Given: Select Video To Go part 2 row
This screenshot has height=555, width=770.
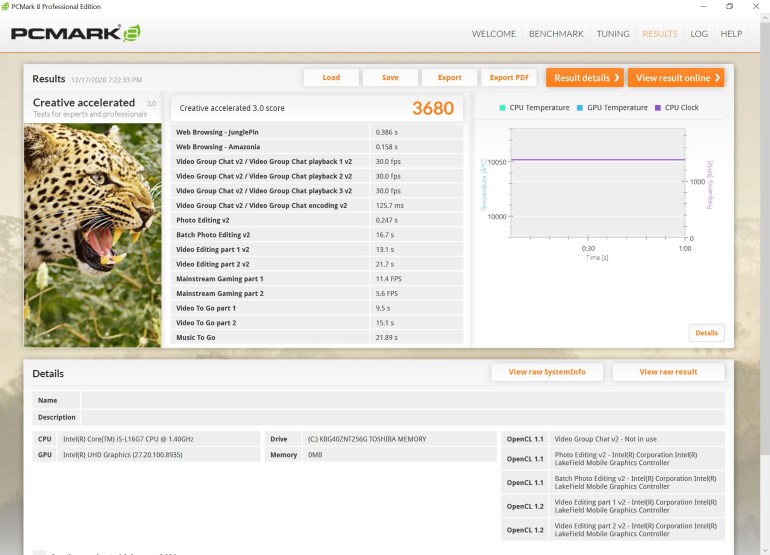Looking at the screenshot, I should 317,323.
